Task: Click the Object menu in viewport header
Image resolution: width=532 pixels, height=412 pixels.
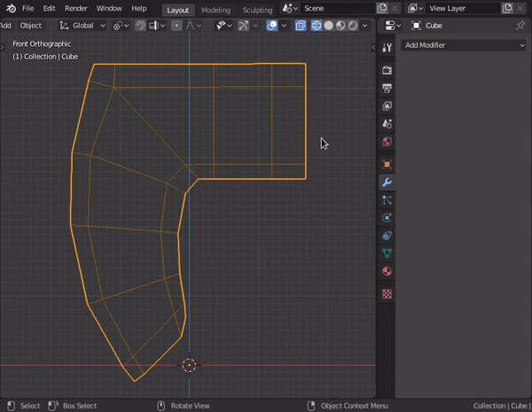Action: click(31, 26)
